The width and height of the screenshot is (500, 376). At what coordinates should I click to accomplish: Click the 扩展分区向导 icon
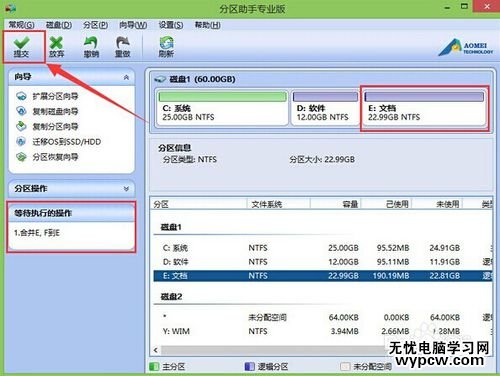coord(21,96)
